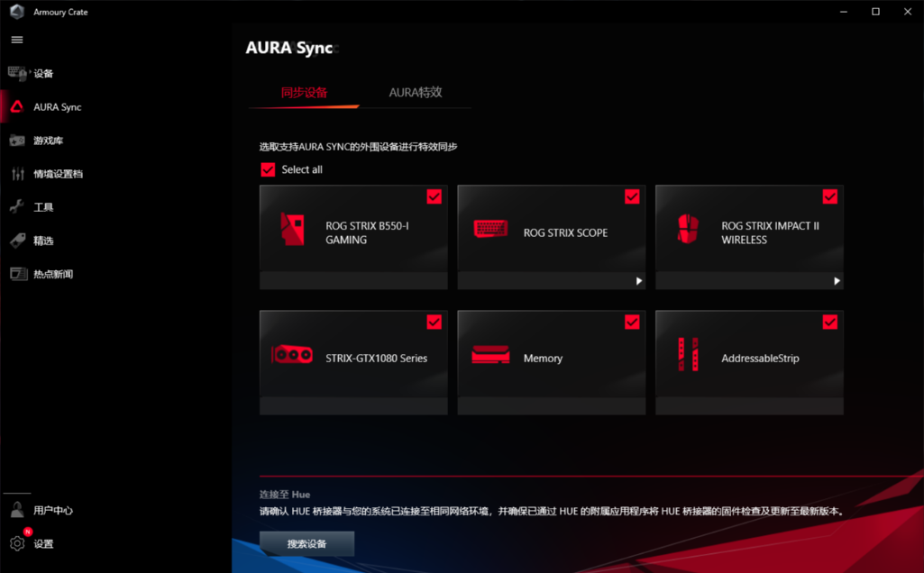Click the keyboard icon for ROG STRIX SCOPE
924x573 pixels.
point(490,229)
